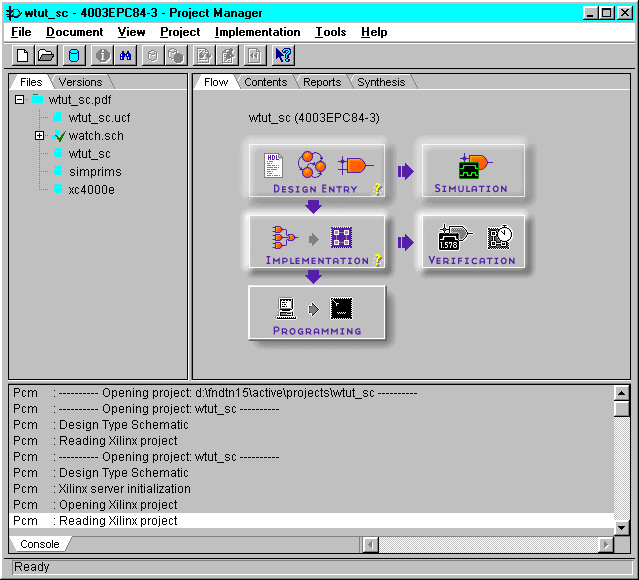
Task: Click the Implementation logic gates icon
Action: [x=284, y=237]
